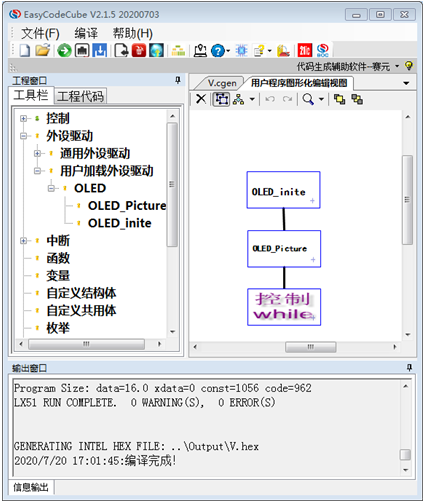Viewport: 423px width, 501px height.
Task: Click the layout tree icon in editor toolbar
Action: [x=238, y=99]
